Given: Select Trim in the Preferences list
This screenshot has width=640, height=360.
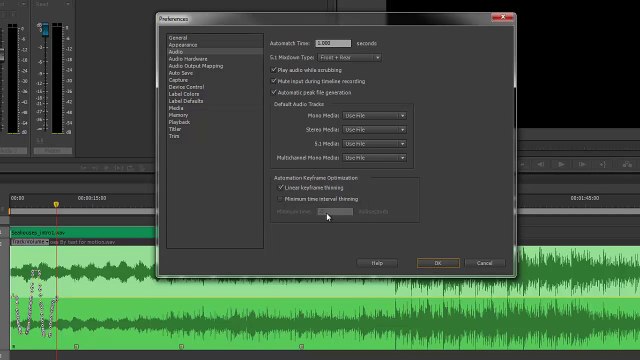Looking at the screenshot, I should coord(174,136).
